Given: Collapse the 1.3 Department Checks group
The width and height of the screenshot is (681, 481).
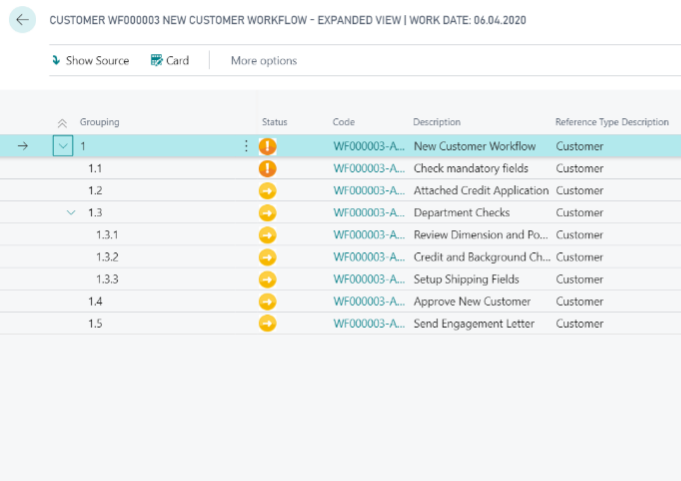Looking at the screenshot, I should (71, 212).
